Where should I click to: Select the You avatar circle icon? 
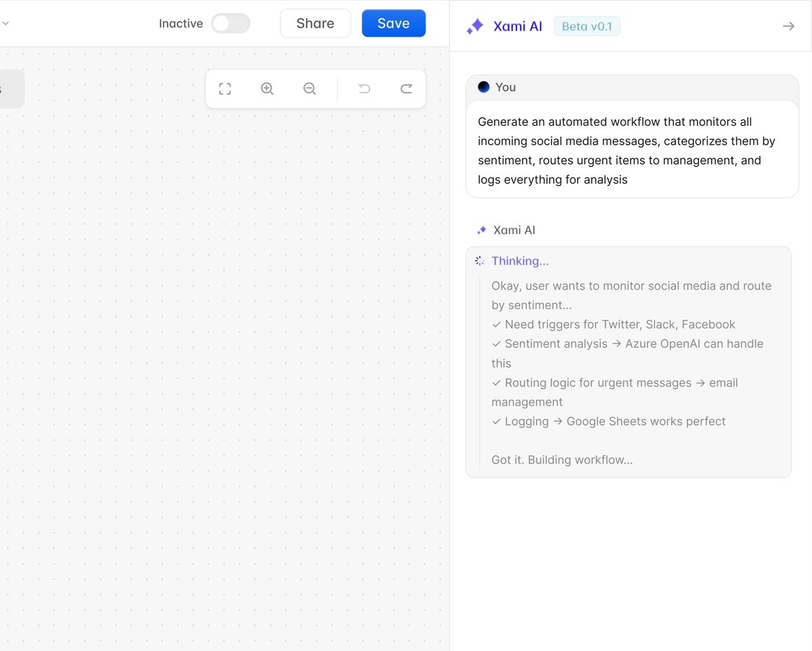coord(483,87)
